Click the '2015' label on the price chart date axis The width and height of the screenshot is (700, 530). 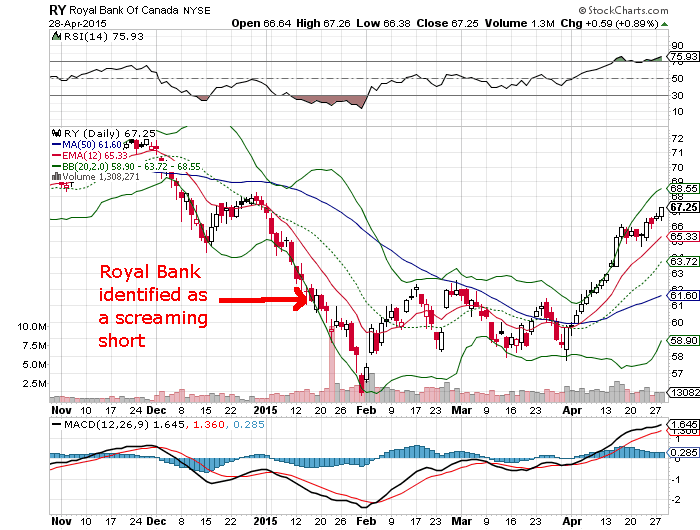(x=265, y=410)
